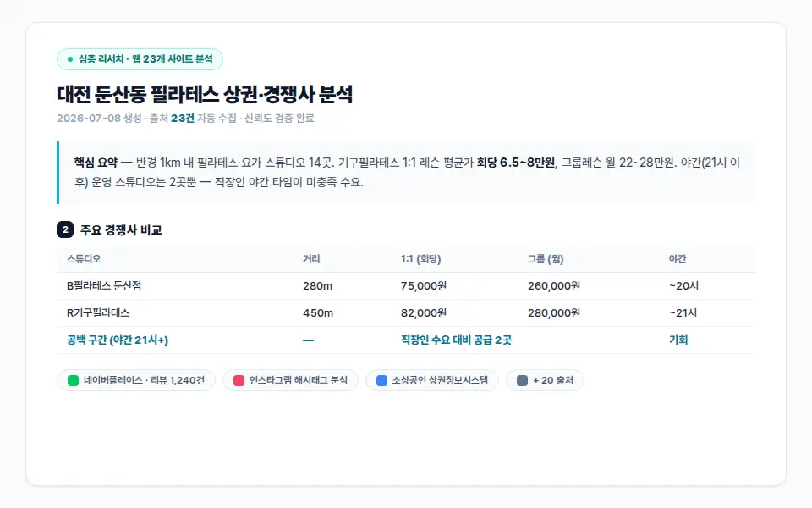
Task: Click the 그룹 (월) column header
Action: point(546,259)
